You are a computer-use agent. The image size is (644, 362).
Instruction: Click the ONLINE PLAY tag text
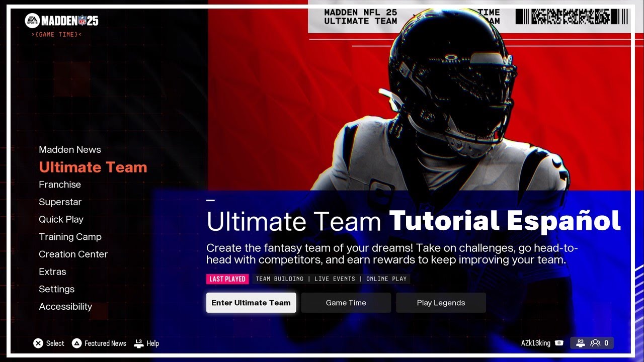click(x=386, y=279)
